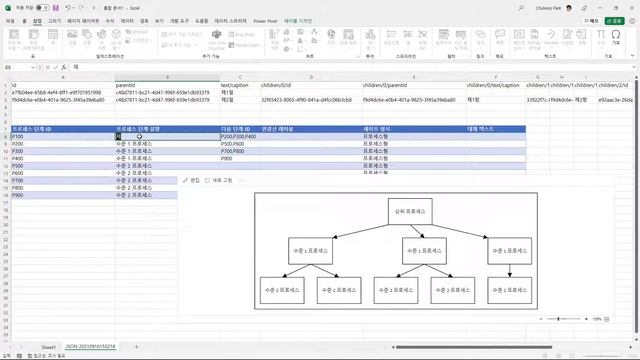640x360 pixels.
Task: Insert a Symbol (omega icon)
Action: point(616,37)
